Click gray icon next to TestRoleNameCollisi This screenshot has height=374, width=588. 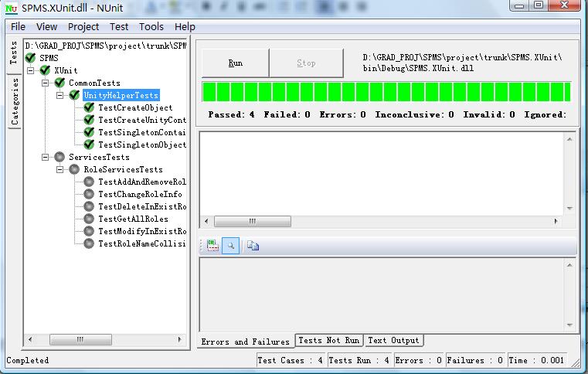tap(89, 243)
